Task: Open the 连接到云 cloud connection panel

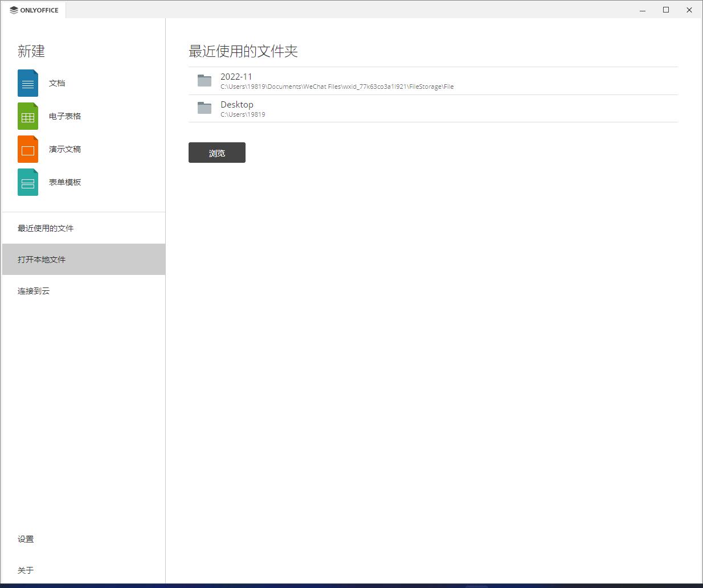Action: pyautogui.click(x=33, y=291)
